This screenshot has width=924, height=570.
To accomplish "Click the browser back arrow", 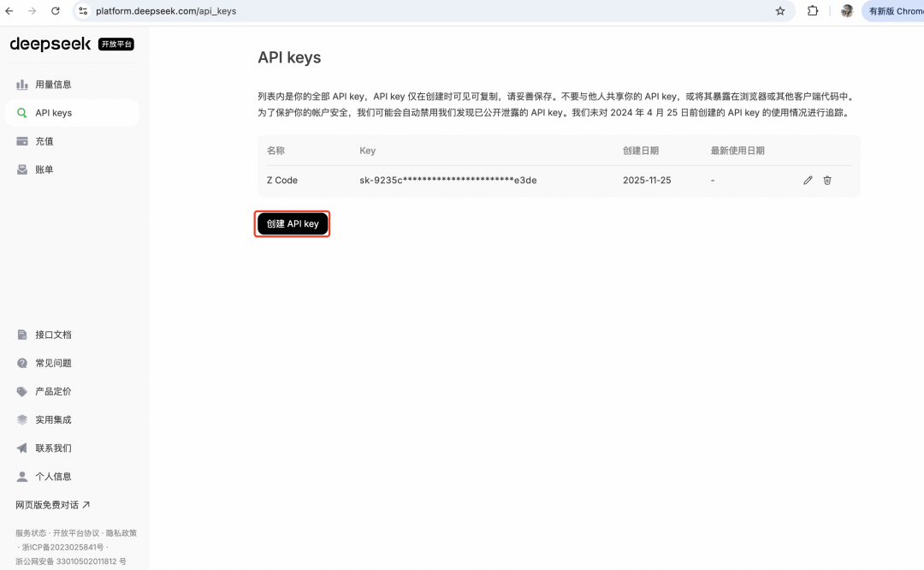I will point(9,11).
